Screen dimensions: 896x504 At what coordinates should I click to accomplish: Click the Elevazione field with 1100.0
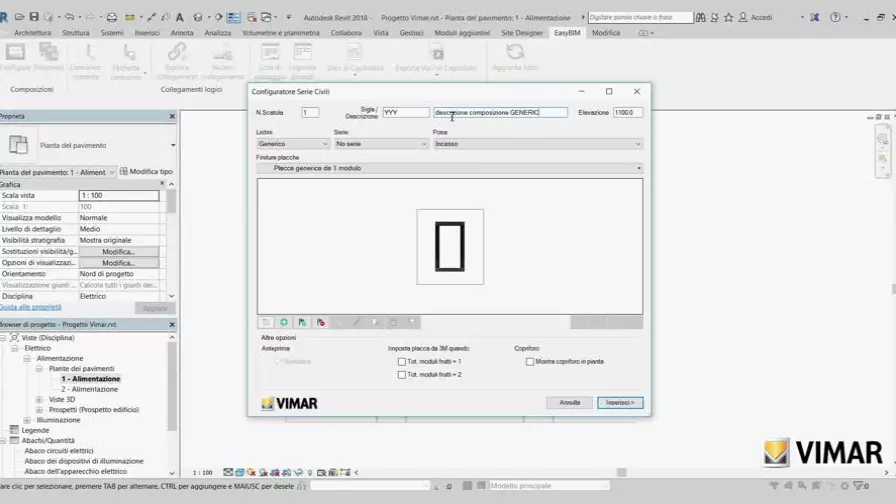click(x=627, y=113)
